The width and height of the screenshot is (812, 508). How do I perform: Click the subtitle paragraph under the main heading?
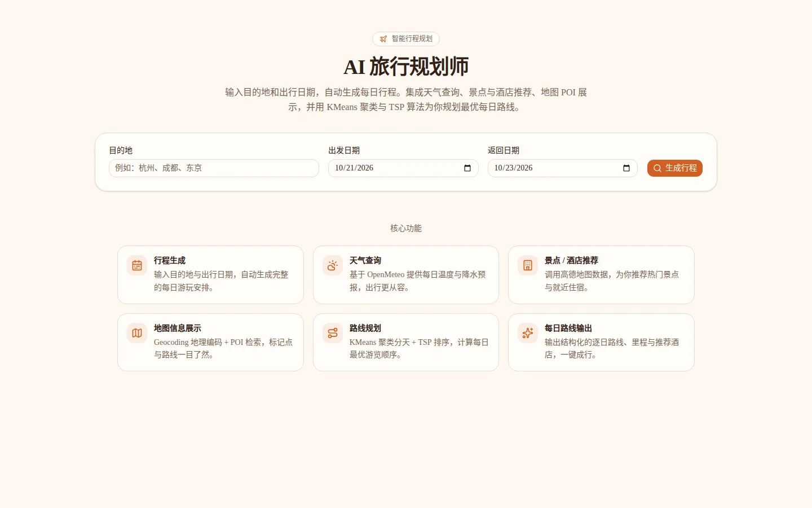406,99
